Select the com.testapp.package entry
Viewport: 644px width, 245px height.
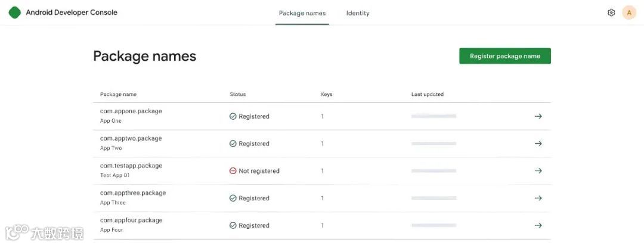tap(131, 166)
